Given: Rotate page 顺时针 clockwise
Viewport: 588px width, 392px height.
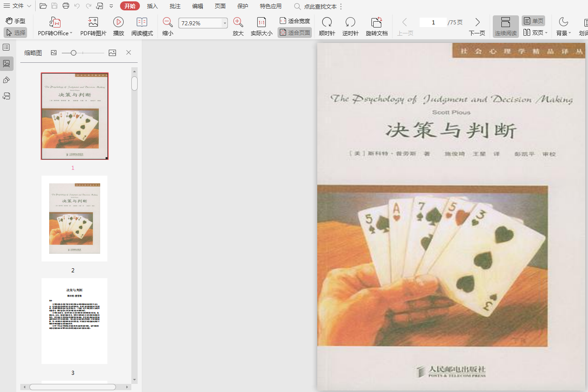Looking at the screenshot, I should pyautogui.click(x=327, y=27).
